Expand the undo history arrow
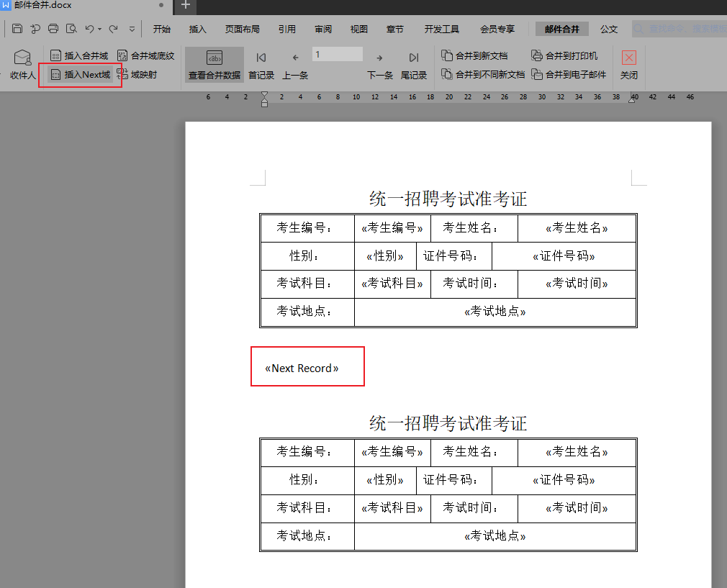Image resolution: width=727 pixels, height=588 pixels. (99, 30)
